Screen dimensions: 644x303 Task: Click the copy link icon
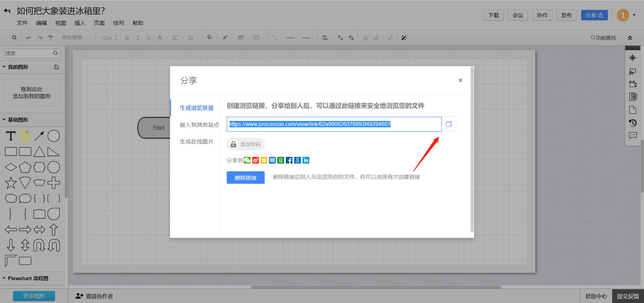[x=449, y=124]
